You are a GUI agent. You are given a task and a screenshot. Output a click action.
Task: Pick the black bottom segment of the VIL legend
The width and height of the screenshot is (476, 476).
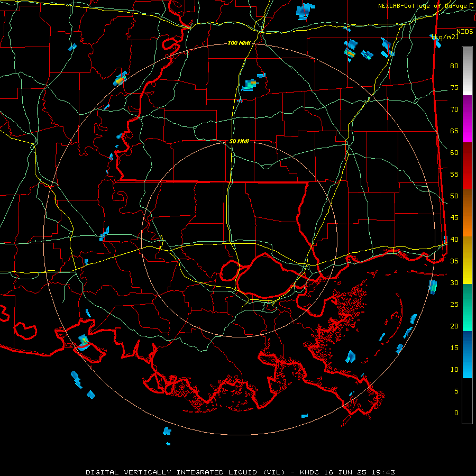coord(467,401)
